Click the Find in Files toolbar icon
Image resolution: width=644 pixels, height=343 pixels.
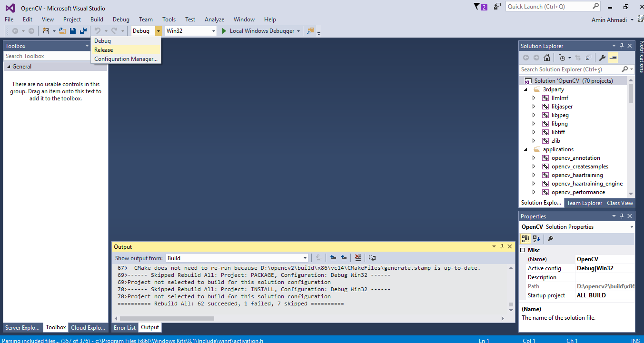(x=310, y=31)
